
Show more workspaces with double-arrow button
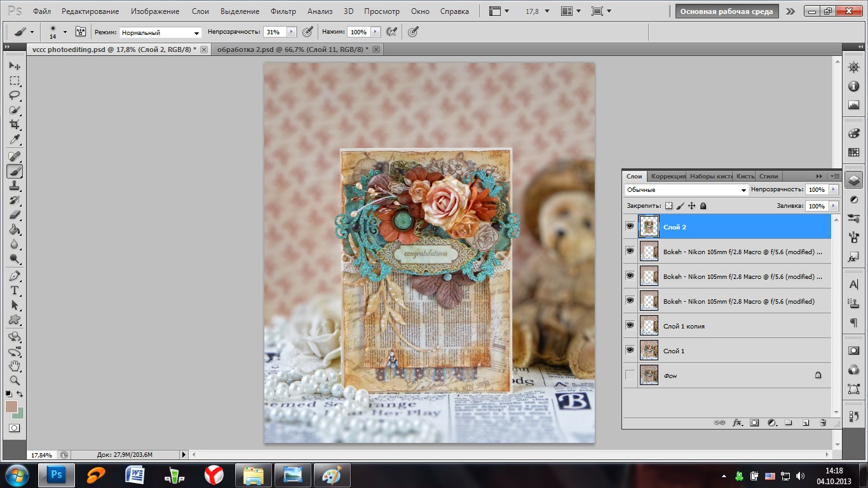[x=790, y=11]
